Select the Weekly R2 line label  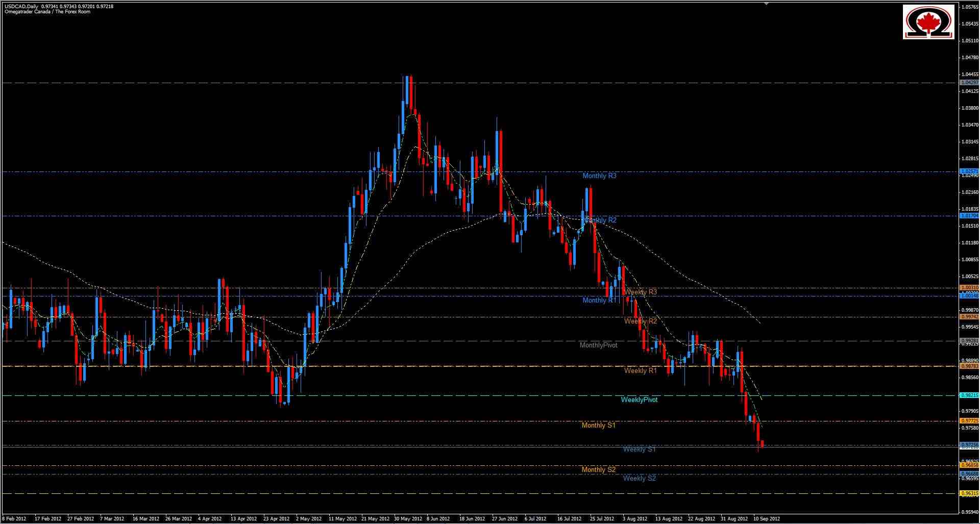641,321
